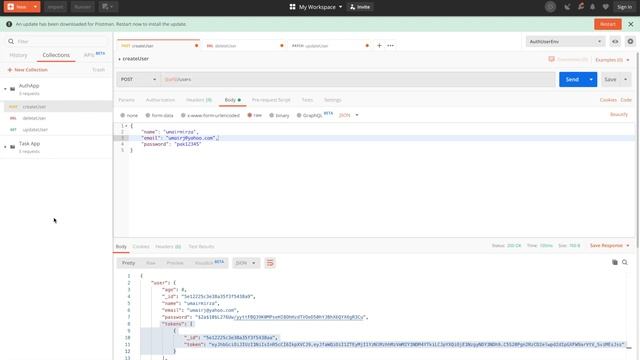Open the Code link
Image resolution: width=640 pixels, height=360 pixels.
pos(626,100)
